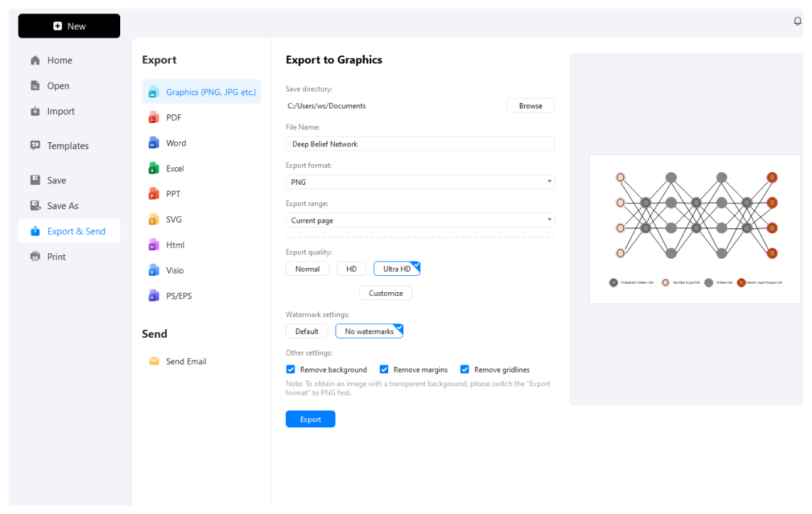Toggle Remove margins checkbox

coord(384,369)
